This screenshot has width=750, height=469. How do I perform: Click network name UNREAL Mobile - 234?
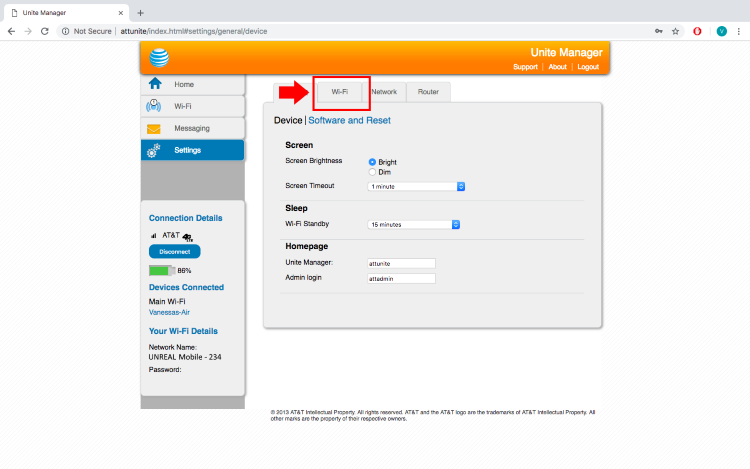click(185, 357)
